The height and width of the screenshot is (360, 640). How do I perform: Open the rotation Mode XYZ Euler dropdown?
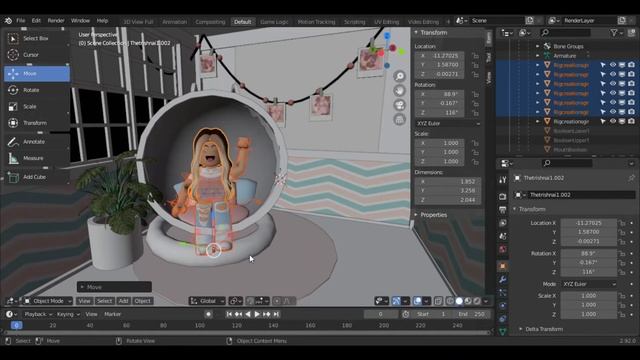coord(589,284)
